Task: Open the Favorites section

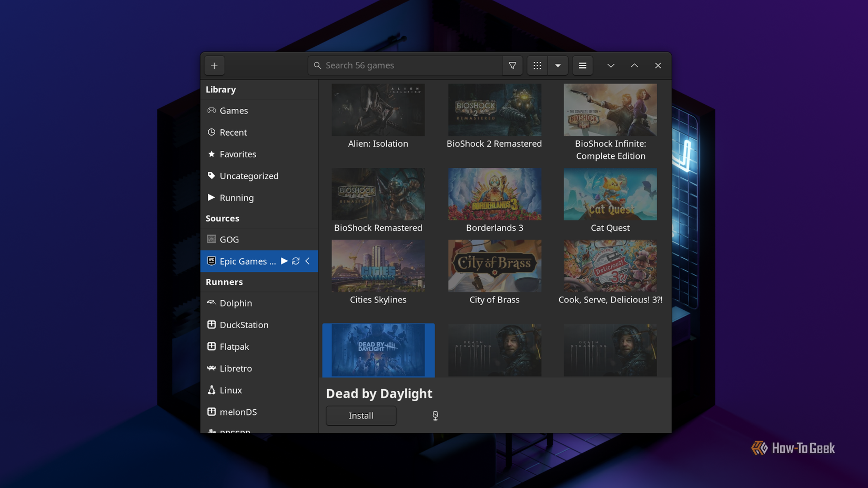Action: pos(238,154)
